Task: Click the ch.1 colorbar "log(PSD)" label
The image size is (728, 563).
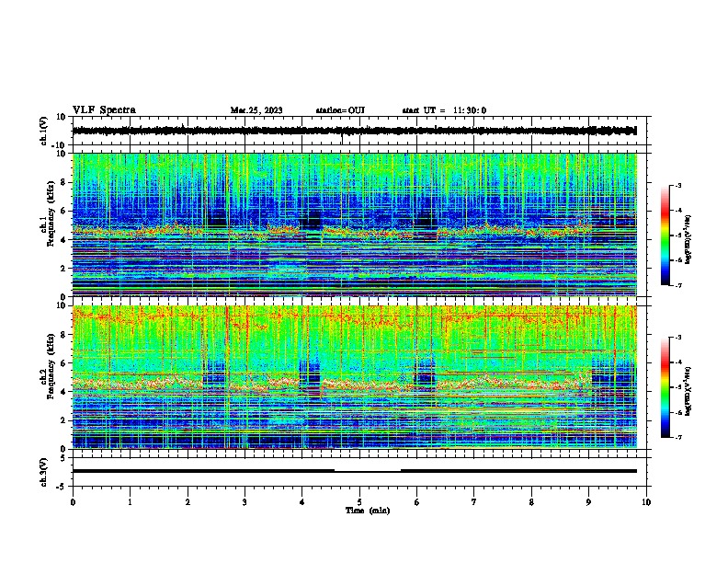Action: [x=688, y=239]
